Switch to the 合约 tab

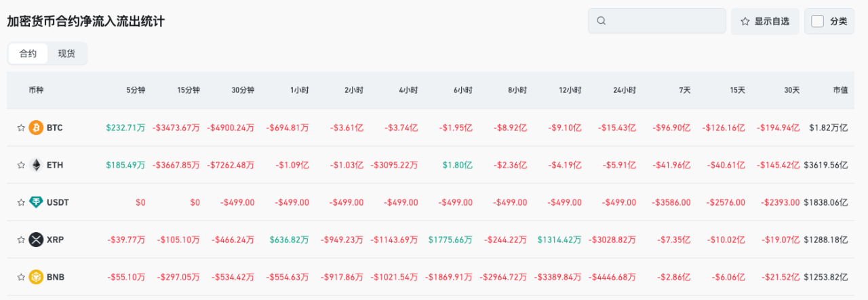(x=28, y=54)
